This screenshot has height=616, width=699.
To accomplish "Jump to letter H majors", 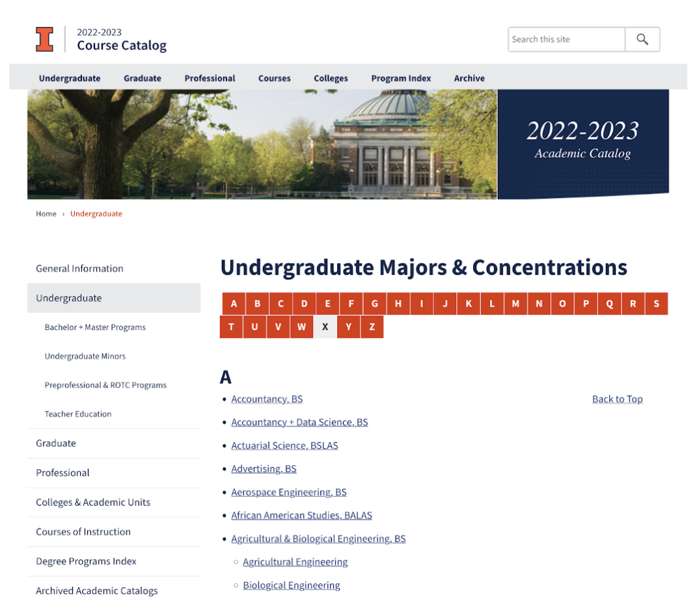I will point(398,303).
